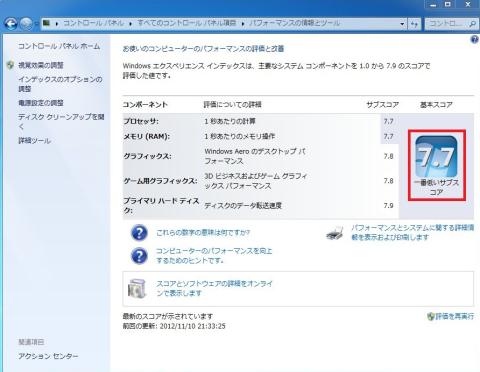The height and width of the screenshot is (372, 480).
Task: Open 電源設定の調整 link
Action: click(x=41, y=103)
